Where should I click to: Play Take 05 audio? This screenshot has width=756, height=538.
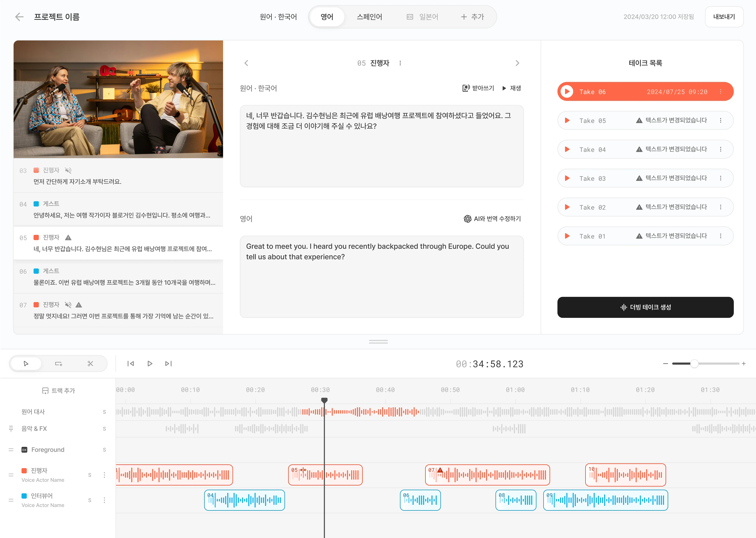coord(567,120)
